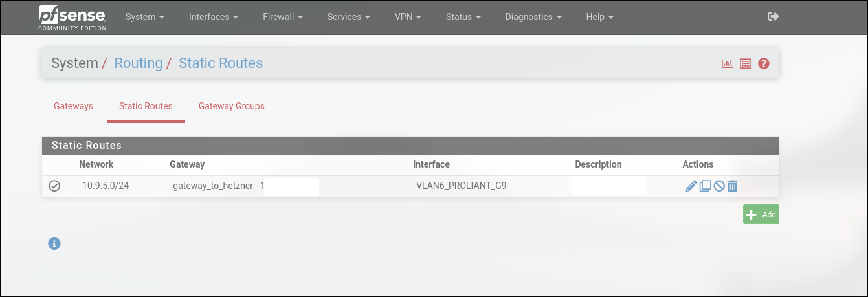Disable the route using the ban icon
Image resolution: width=868 pixels, height=297 pixels.
point(719,186)
